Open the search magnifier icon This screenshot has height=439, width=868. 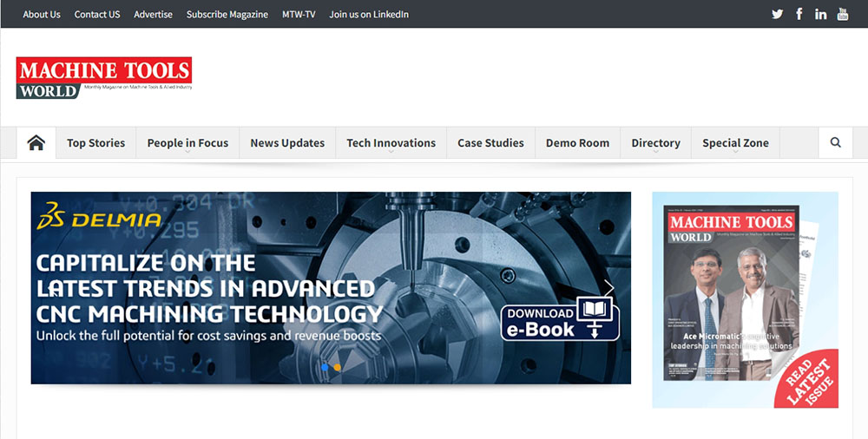[835, 143]
